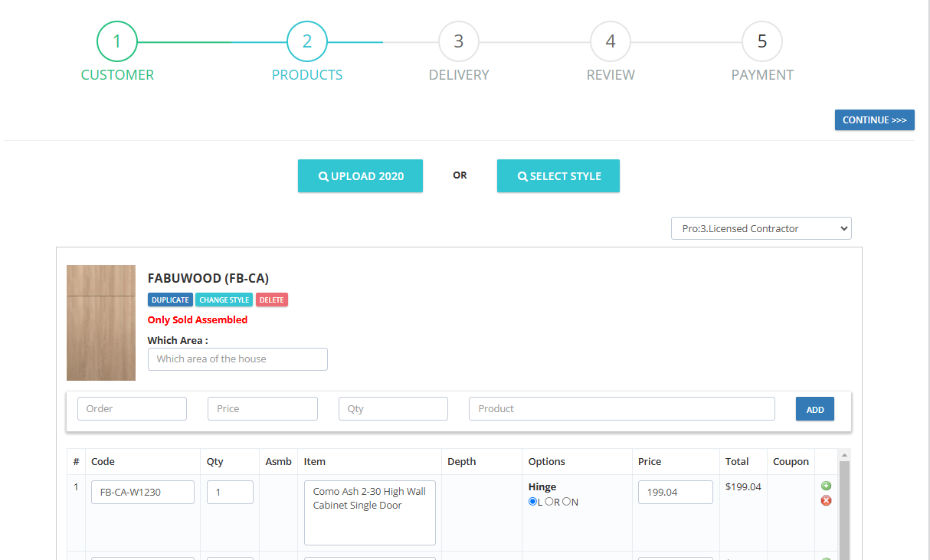Click the Options column header
930x560 pixels.
(547, 461)
